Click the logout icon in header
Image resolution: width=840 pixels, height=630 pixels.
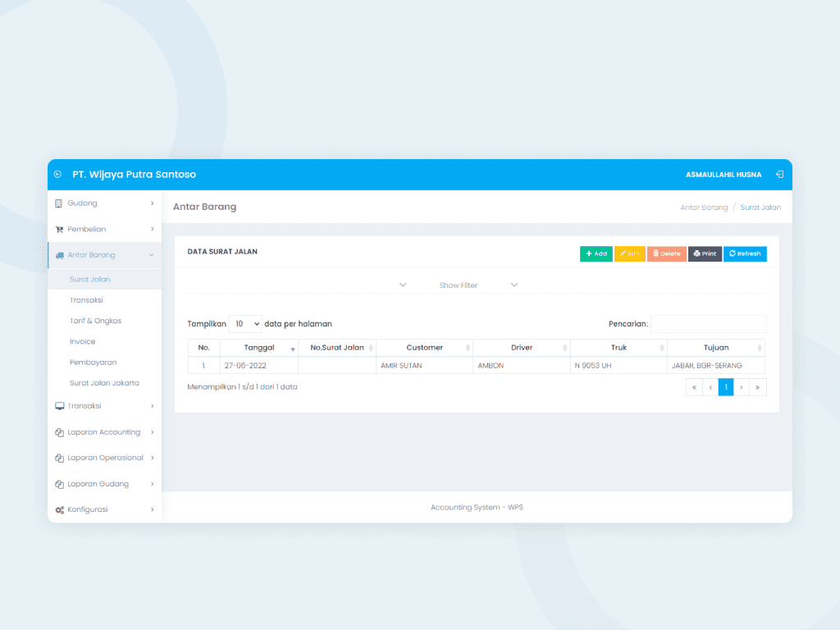779,174
